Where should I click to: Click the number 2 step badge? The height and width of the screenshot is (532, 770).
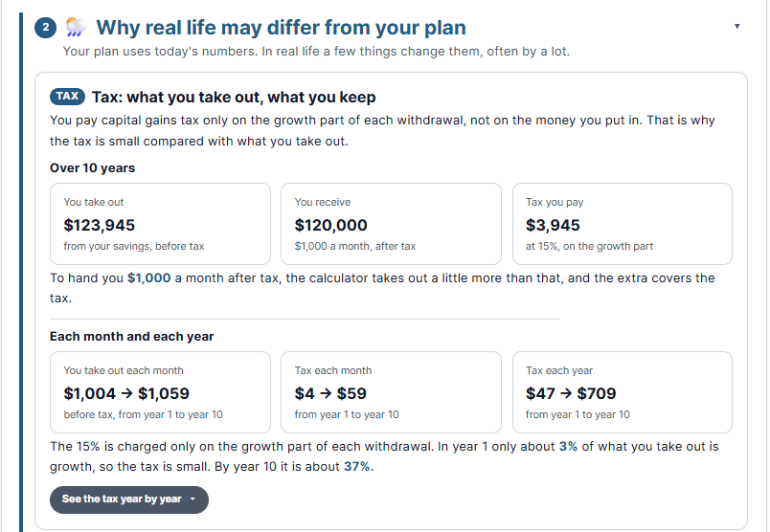[x=45, y=27]
